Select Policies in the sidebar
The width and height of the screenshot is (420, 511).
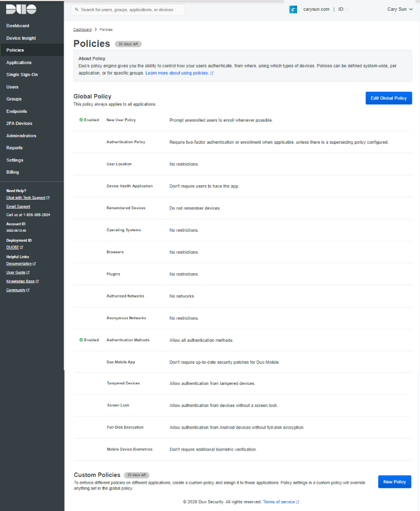[15, 50]
